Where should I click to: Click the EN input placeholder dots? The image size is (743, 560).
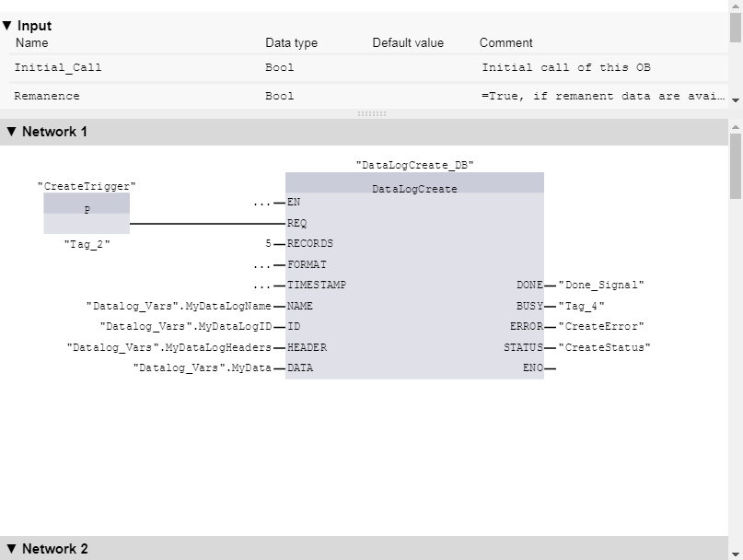point(261,203)
